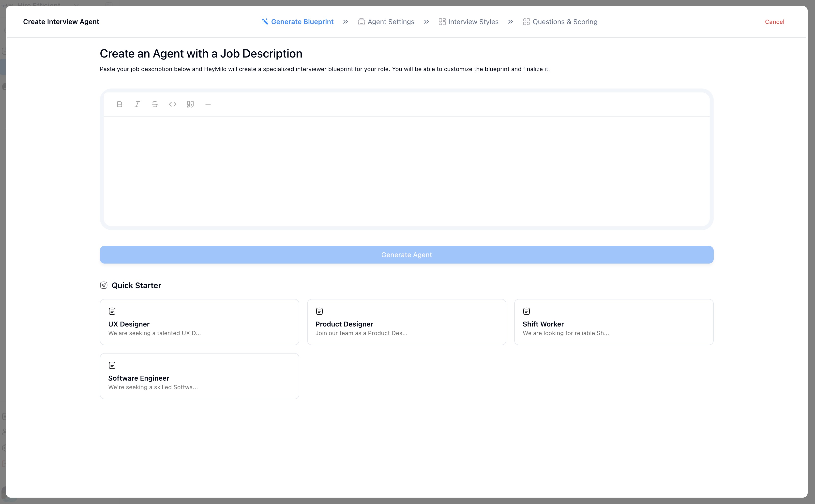Click inside the job description text area
This screenshot has height=504, width=815.
coord(406,167)
